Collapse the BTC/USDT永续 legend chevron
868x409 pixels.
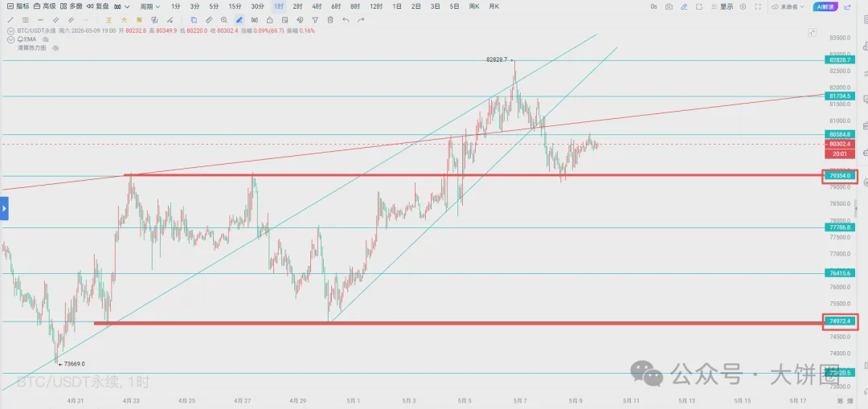[x=10, y=31]
